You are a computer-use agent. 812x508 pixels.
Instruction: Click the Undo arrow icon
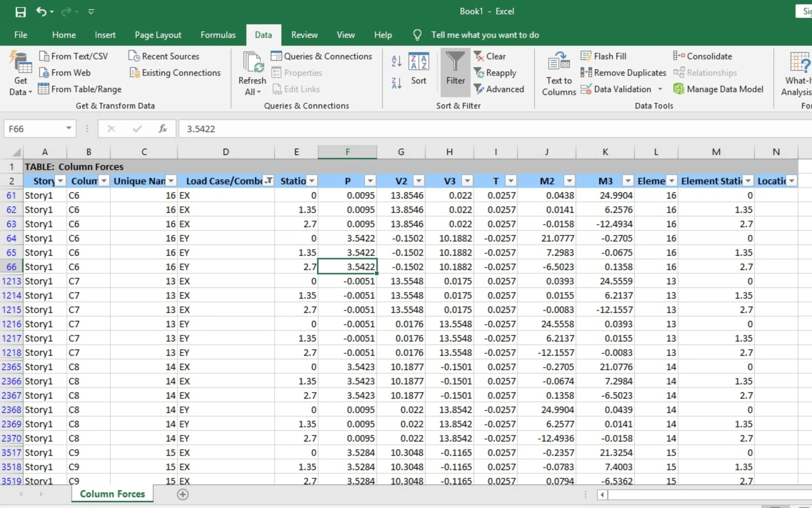point(41,12)
